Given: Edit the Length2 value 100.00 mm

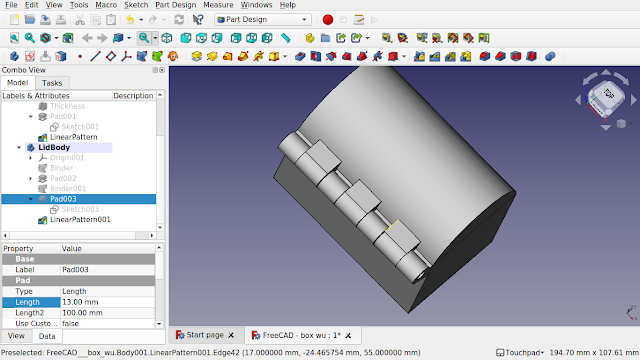Looking at the screenshot, I should point(108,313).
